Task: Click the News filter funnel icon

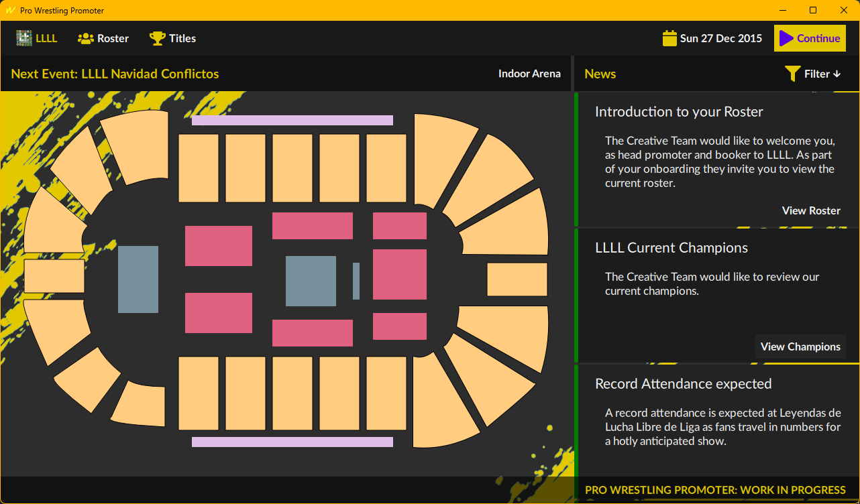Action: [x=792, y=74]
